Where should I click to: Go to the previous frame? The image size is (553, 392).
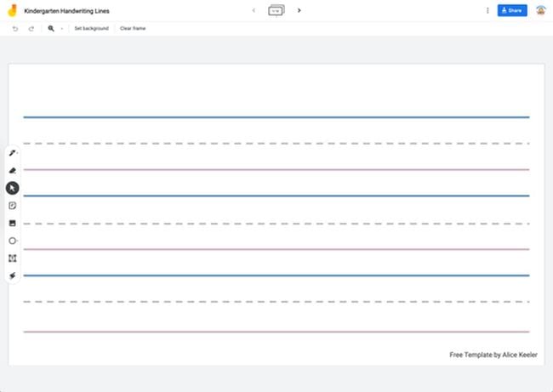254,10
